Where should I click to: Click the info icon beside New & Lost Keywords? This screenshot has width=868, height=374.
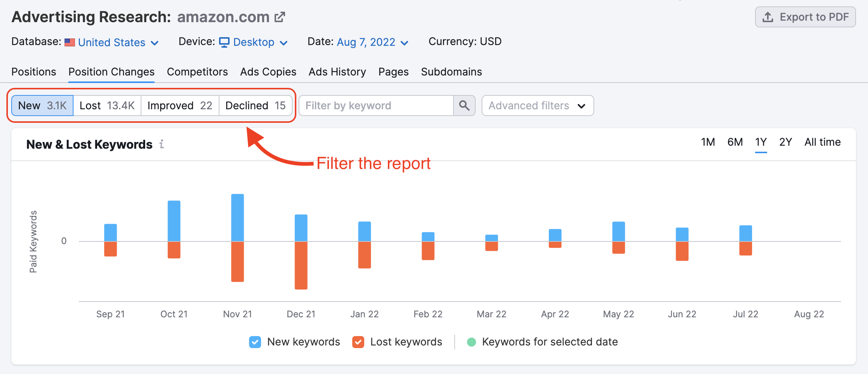pyautogui.click(x=162, y=144)
